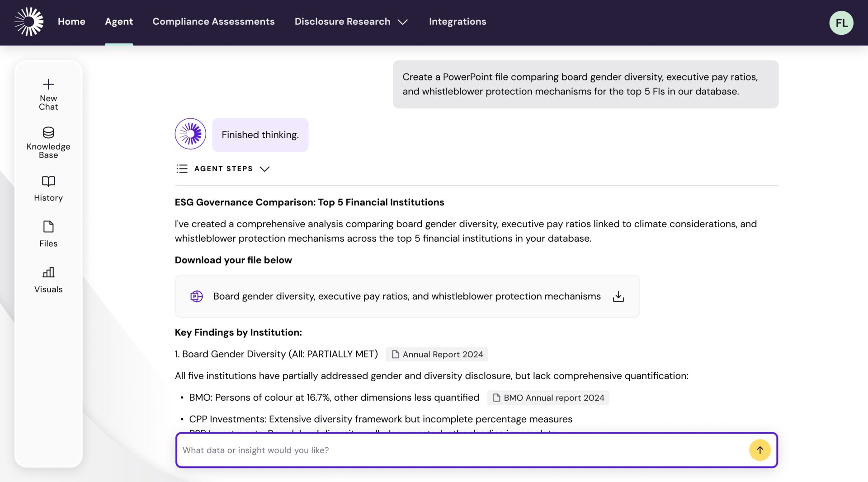Download the generated PowerPoint file
868x482 pixels.
pos(618,296)
